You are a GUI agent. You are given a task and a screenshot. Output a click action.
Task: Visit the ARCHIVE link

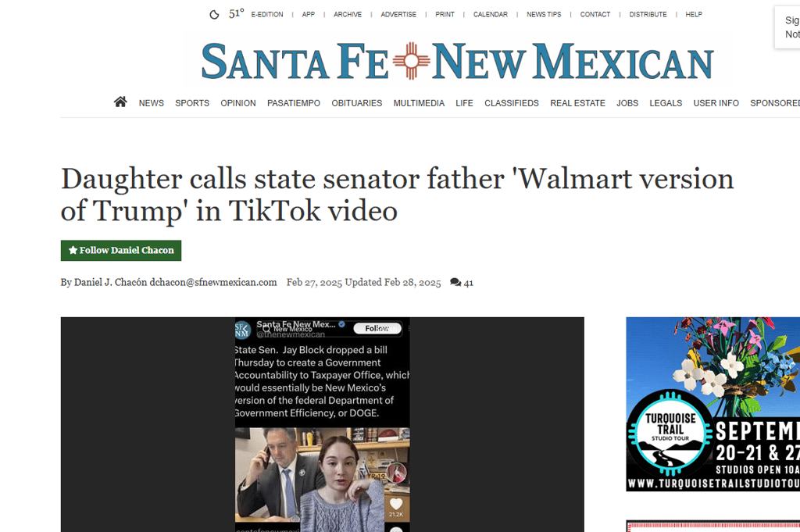pos(348,14)
